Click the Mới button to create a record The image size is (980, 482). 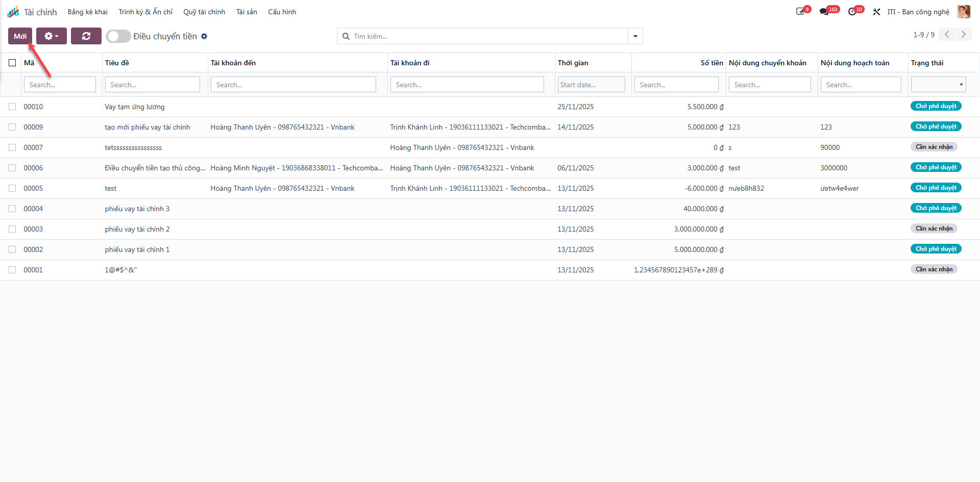(x=20, y=36)
